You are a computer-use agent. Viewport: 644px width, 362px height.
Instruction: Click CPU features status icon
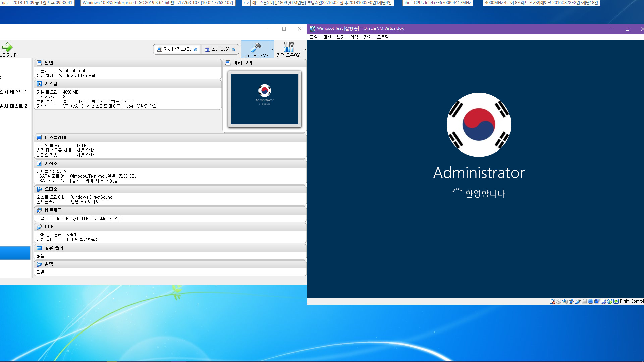coord(603,301)
